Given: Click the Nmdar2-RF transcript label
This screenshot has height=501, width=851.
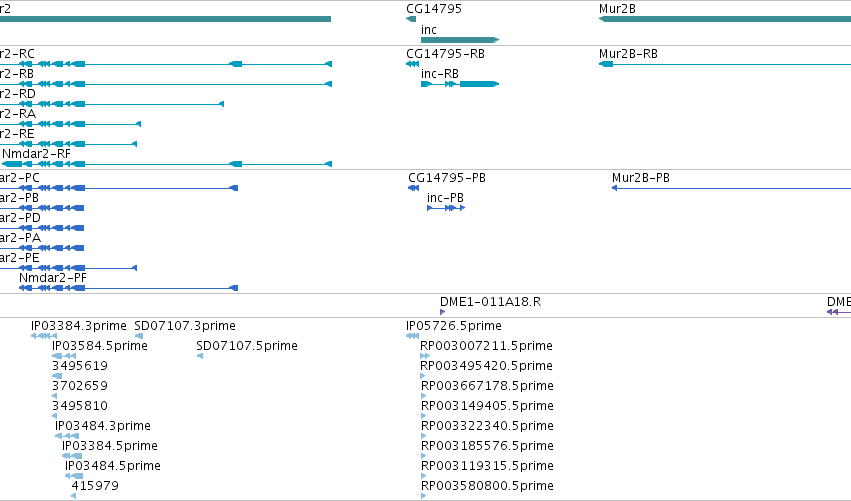Looking at the screenshot, I should (x=36, y=154).
